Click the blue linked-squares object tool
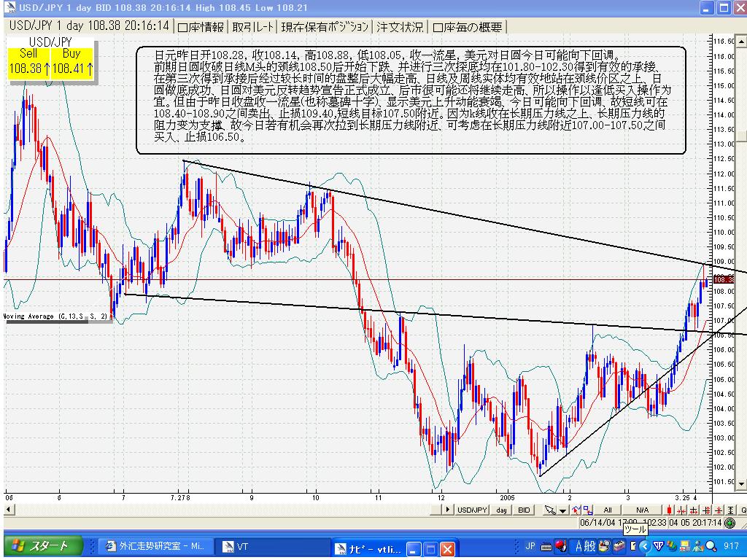This screenshot has height=560, width=747. point(588,510)
